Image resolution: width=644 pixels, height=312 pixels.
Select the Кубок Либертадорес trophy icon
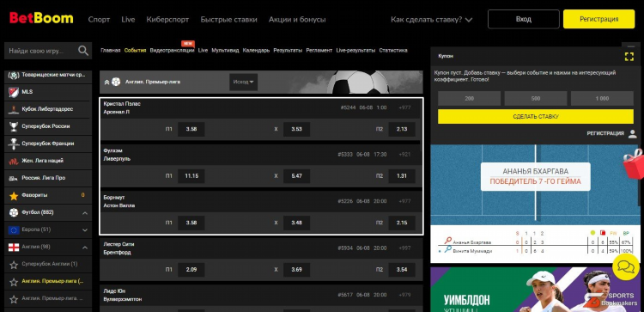tap(14, 109)
